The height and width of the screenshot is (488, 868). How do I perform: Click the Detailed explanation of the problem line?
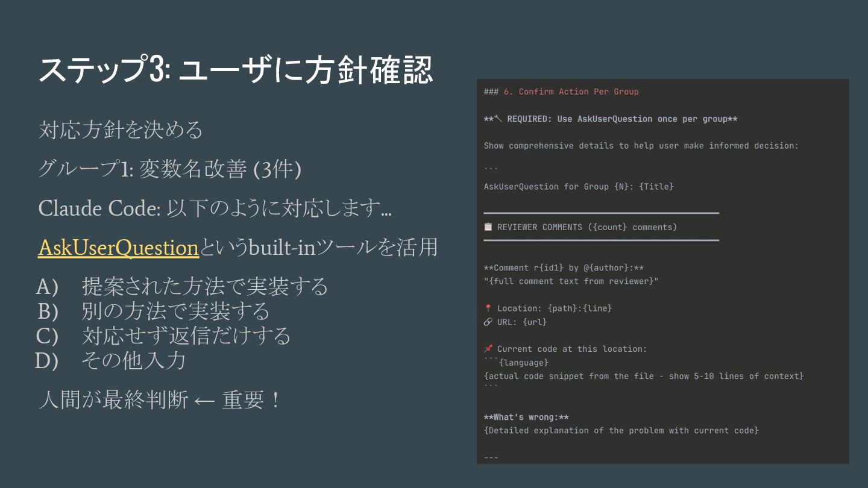click(x=621, y=430)
